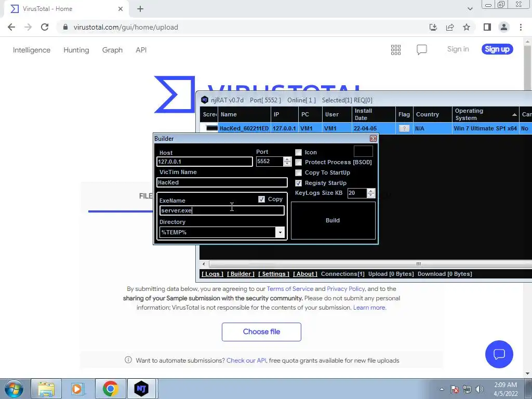532x399 pixels.
Task: Open Privacy Policy link
Action: [x=345, y=289]
